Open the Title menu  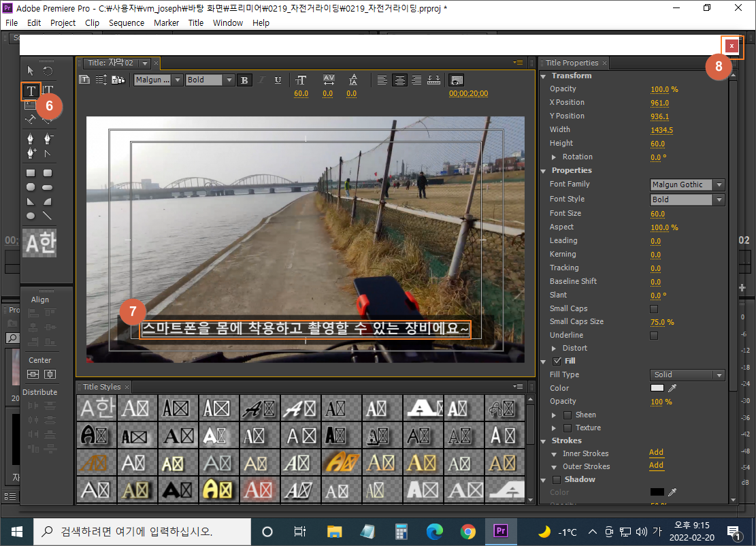coord(196,22)
